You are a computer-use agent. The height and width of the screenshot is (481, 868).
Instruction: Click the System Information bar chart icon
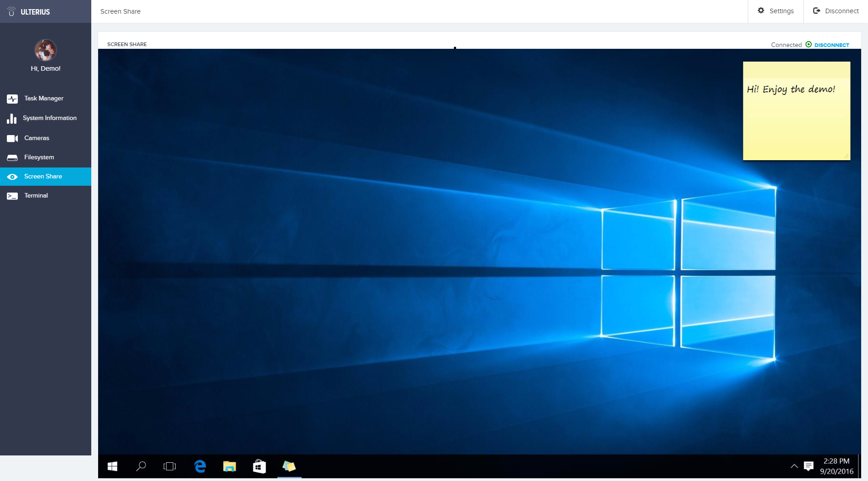point(12,119)
